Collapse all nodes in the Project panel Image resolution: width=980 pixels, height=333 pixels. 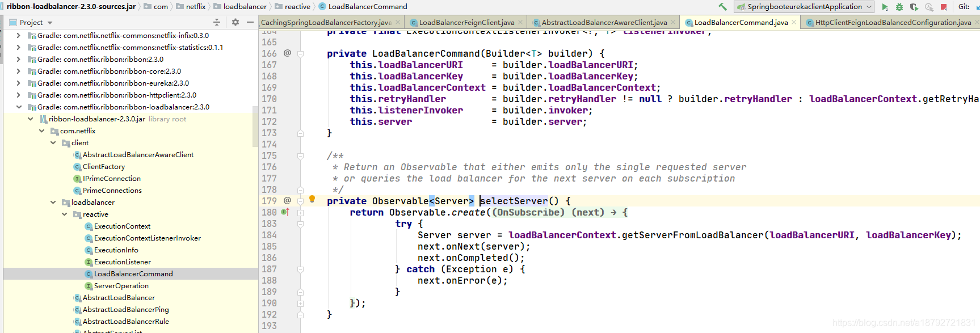coord(216,22)
